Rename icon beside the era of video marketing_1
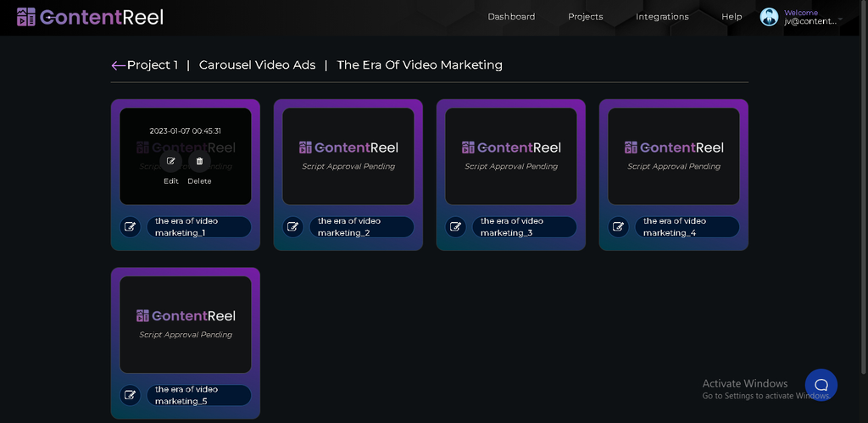 130,227
